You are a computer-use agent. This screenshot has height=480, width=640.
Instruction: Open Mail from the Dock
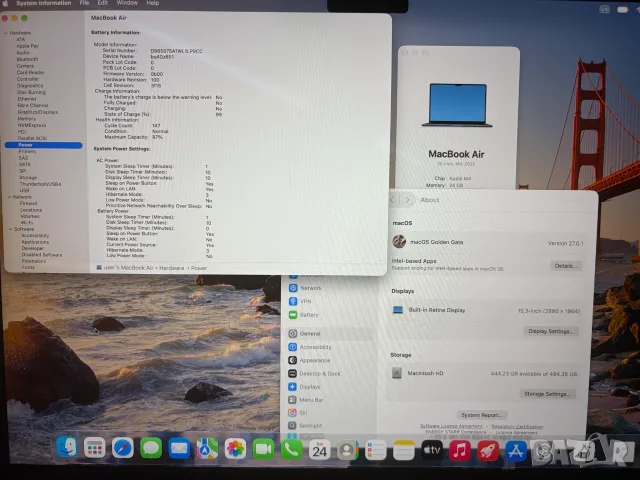[179, 449]
